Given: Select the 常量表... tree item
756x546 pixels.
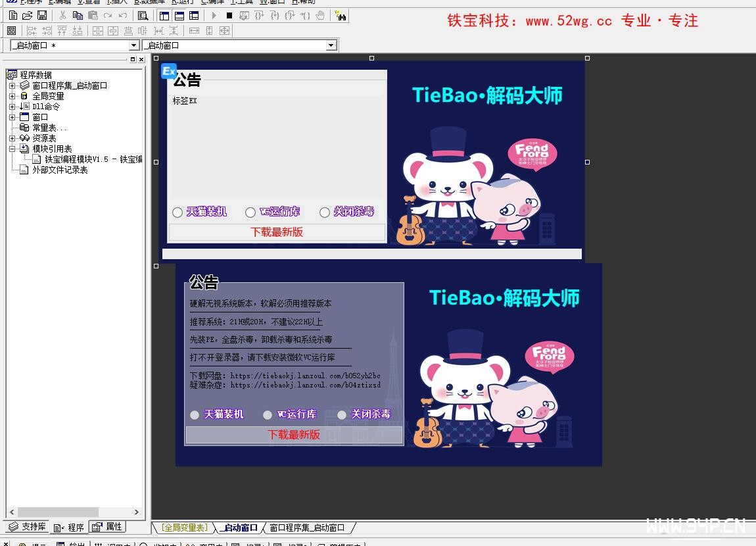Looking at the screenshot, I should [x=49, y=128].
